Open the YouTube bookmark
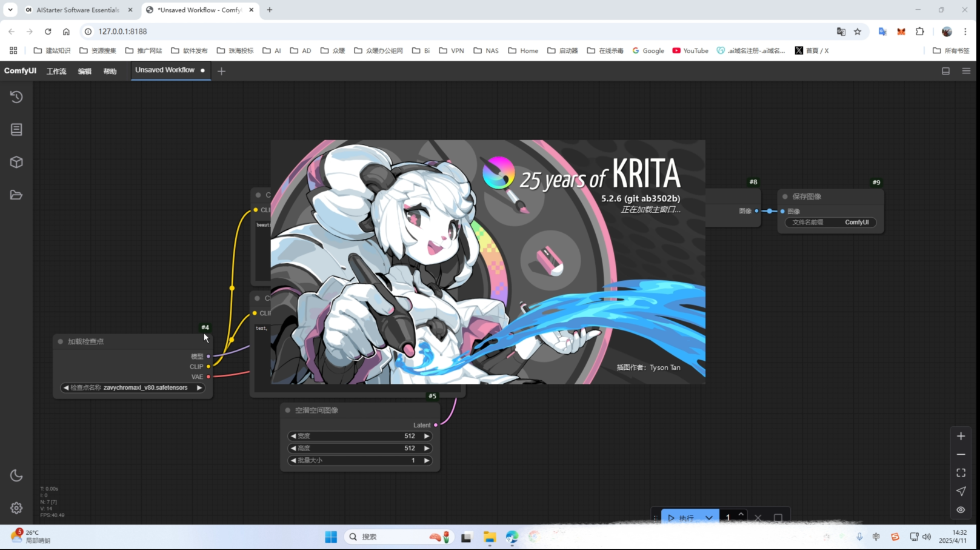980x550 pixels. tap(690, 51)
